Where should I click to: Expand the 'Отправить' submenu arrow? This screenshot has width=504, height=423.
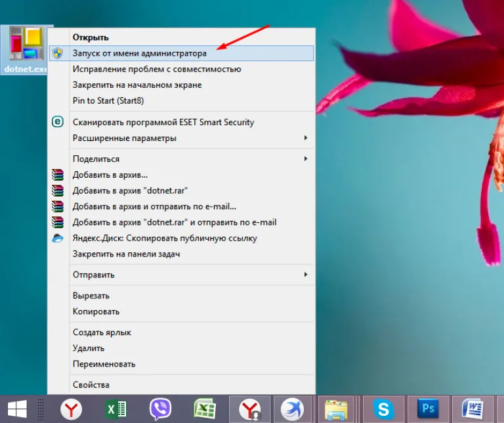click(x=306, y=275)
